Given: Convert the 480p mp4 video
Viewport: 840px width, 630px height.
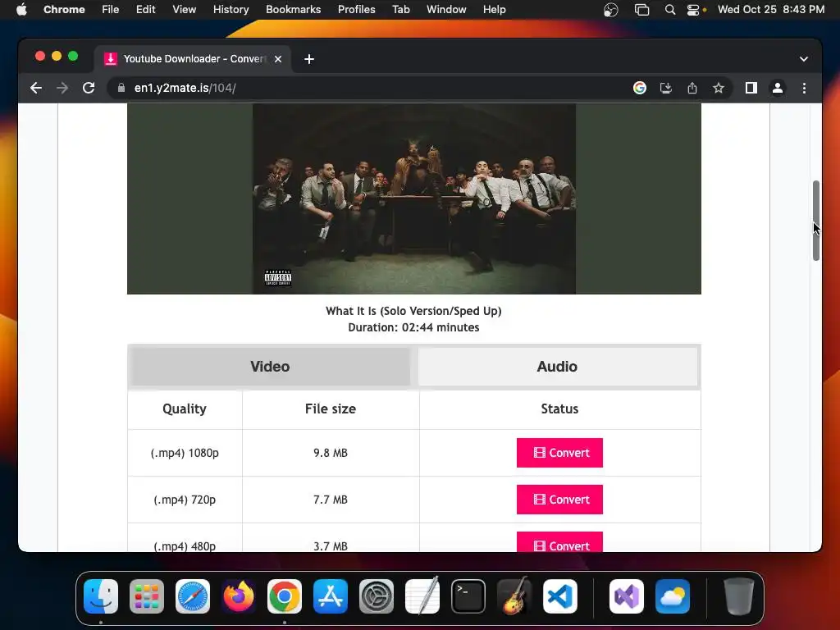Looking at the screenshot, I should tap(559, 541).
